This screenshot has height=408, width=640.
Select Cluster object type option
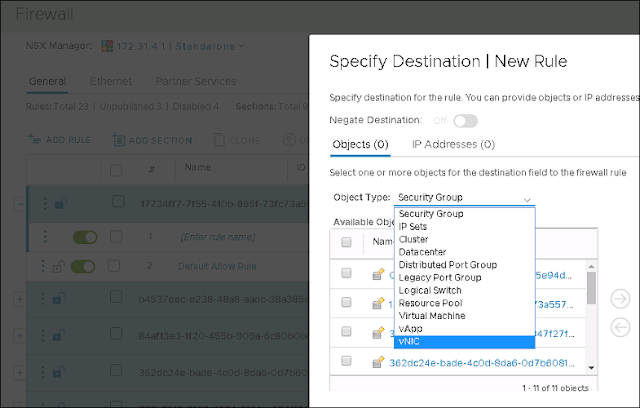click(x=464, y=239)
